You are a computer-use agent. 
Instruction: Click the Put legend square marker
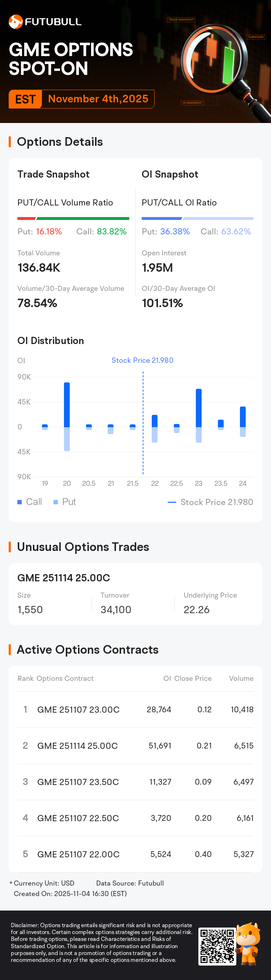coord(56,502)
